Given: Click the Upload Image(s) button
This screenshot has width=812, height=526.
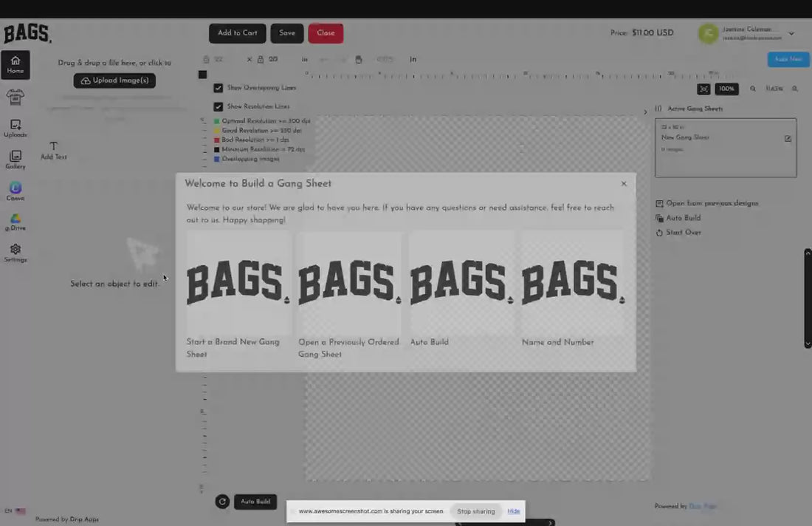Looking at the screenshot, I should [x=114, y=81].
